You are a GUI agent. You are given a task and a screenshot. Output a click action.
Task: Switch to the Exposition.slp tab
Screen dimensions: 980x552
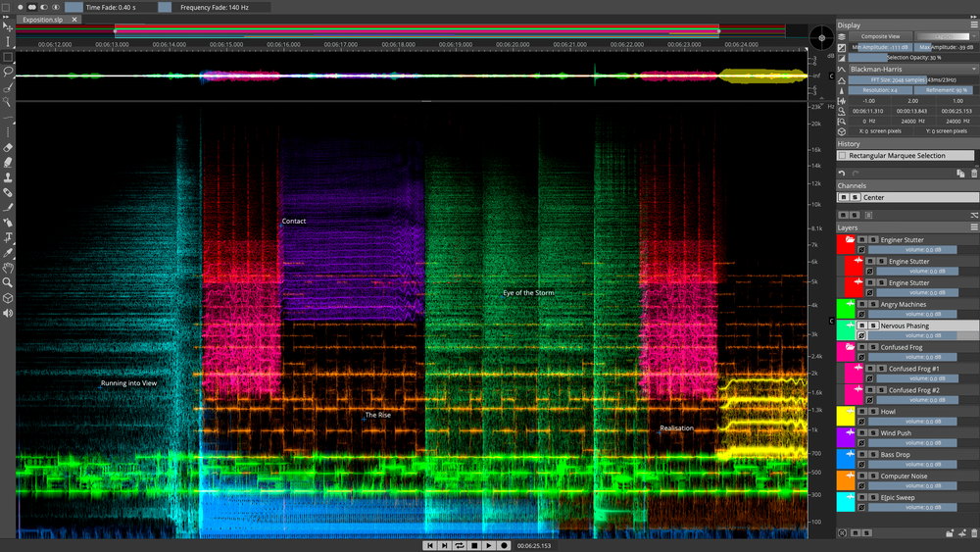point(41,20)
